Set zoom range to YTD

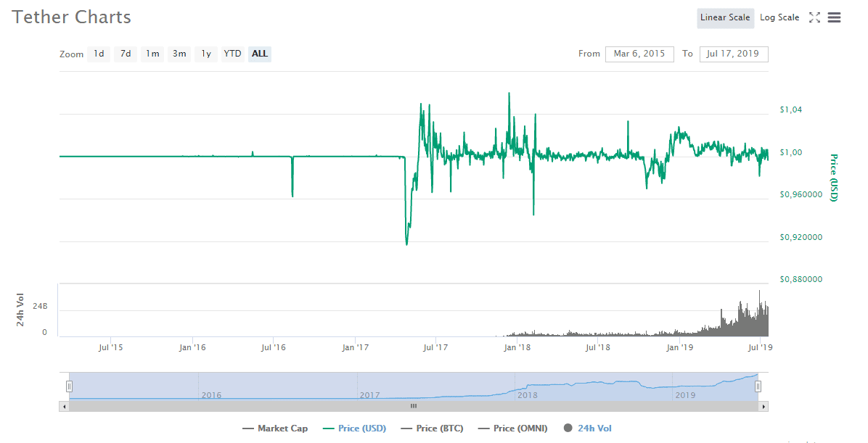(232, 54)
